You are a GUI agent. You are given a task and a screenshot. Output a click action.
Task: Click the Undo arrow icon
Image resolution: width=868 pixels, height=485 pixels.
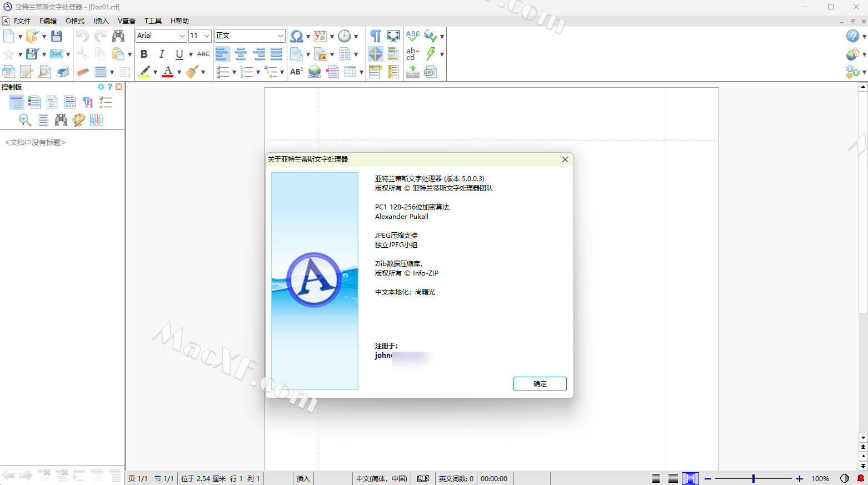click(82, 36)
